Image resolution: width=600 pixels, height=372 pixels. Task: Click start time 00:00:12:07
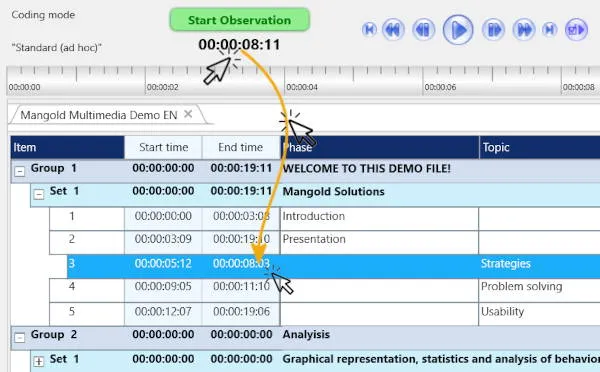coord(163,312)
